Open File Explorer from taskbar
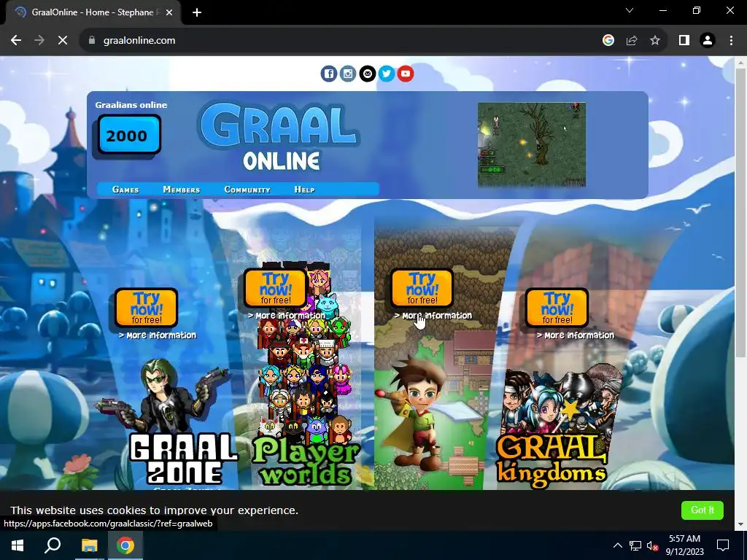The width and height of the screenshot is (747, 560). pyautogui.click(x=89, y=545)
